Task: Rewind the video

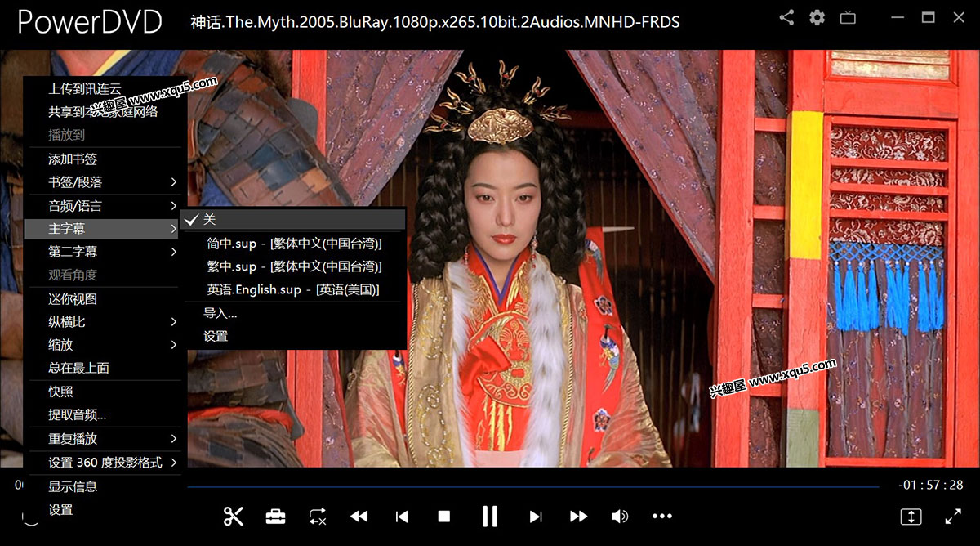Action: (x=359, y=516)
